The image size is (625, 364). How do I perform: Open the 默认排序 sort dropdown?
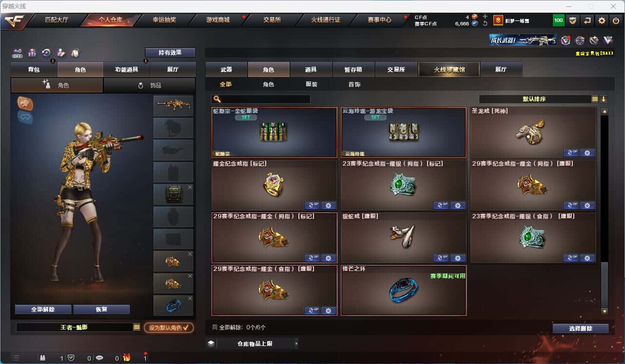click(x=595, y=99)
